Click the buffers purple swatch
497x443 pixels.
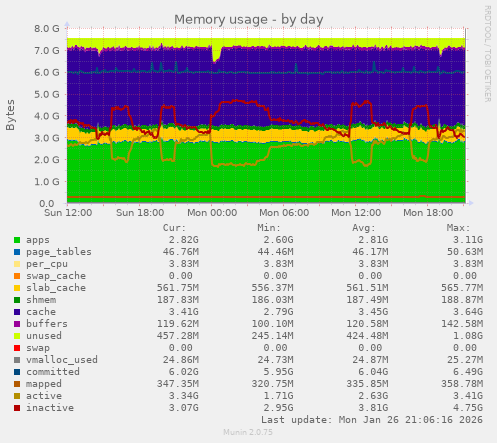(17, 324)
